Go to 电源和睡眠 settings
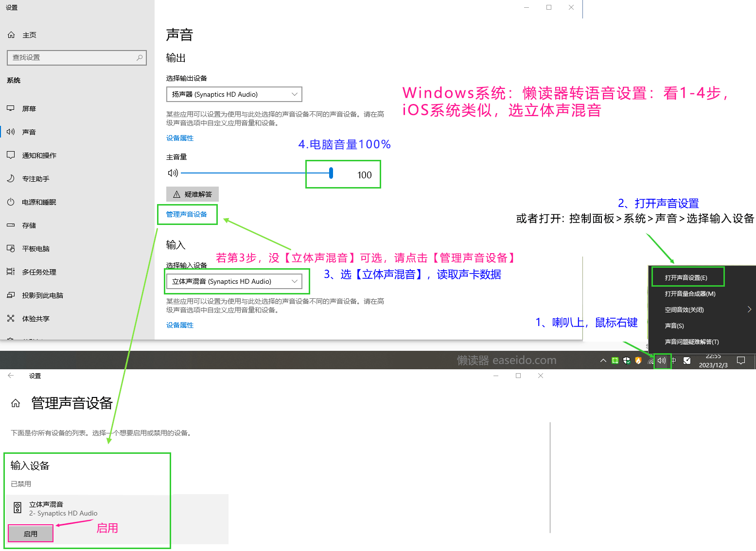756x551 pixels. (x=39, y=202)
